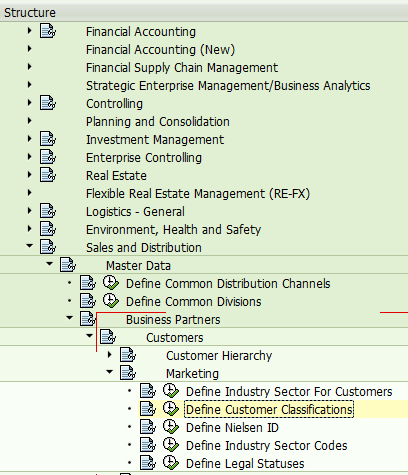Select Define Nielsen ID entry
This screenshot has width=408, height=475.
(232, 427)
